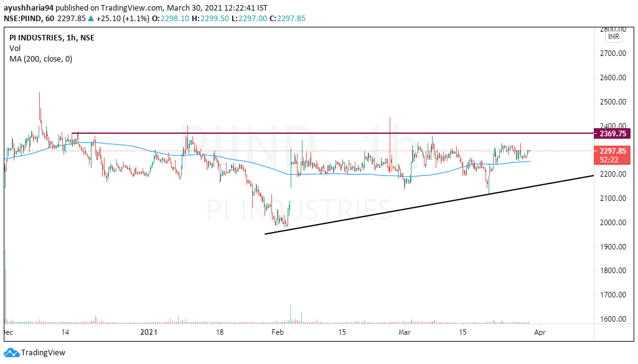The height and width of the screenshot is (364, 638).
Task: Select the purple horizontal resistance line
Action: (x=332, y=133)
